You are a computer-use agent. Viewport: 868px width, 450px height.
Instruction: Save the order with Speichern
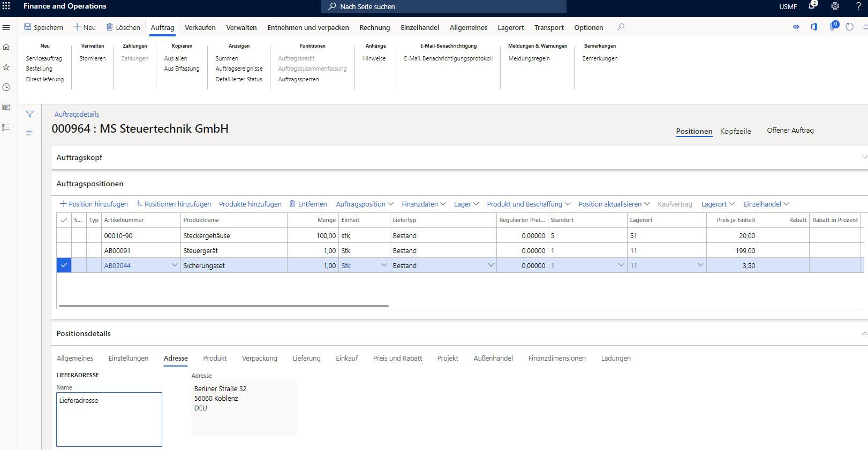coord(43,27)
